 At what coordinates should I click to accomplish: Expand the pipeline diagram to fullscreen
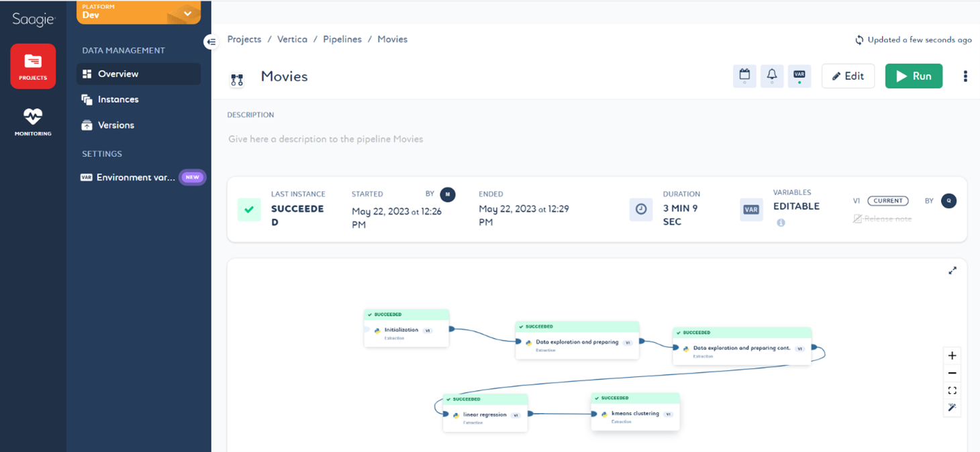[952, 270]
